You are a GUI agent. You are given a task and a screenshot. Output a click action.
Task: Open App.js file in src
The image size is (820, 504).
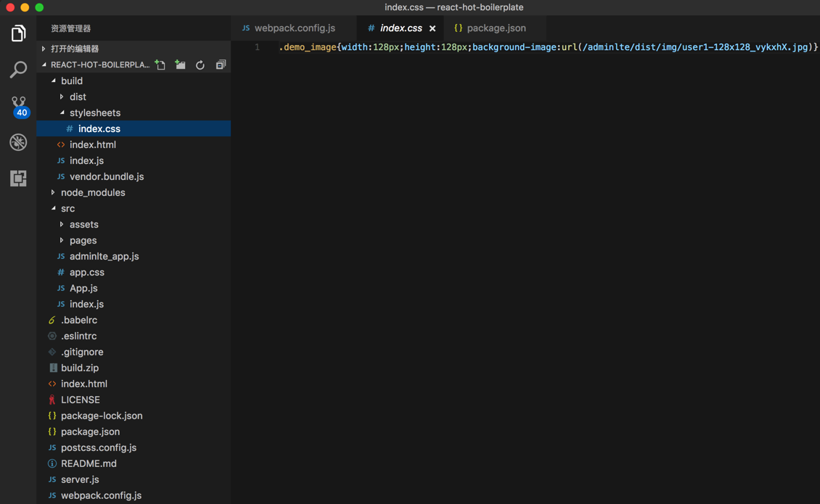(x=134, y=288)
